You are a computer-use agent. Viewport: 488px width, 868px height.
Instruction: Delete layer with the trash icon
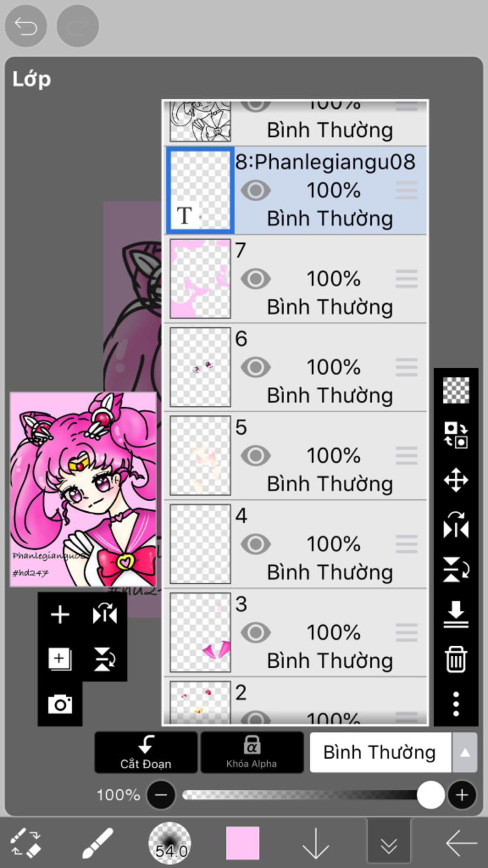click(456, 659)
